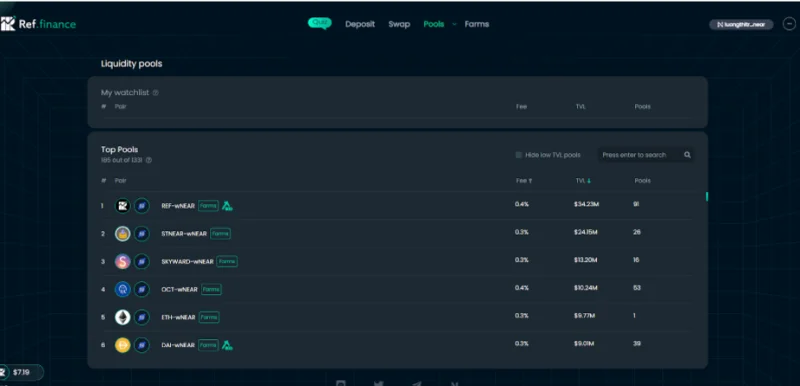Click the multiplier icon on REF-wNEAR row
This screenshot has height=386, width=800.
[x=227, y=206]
